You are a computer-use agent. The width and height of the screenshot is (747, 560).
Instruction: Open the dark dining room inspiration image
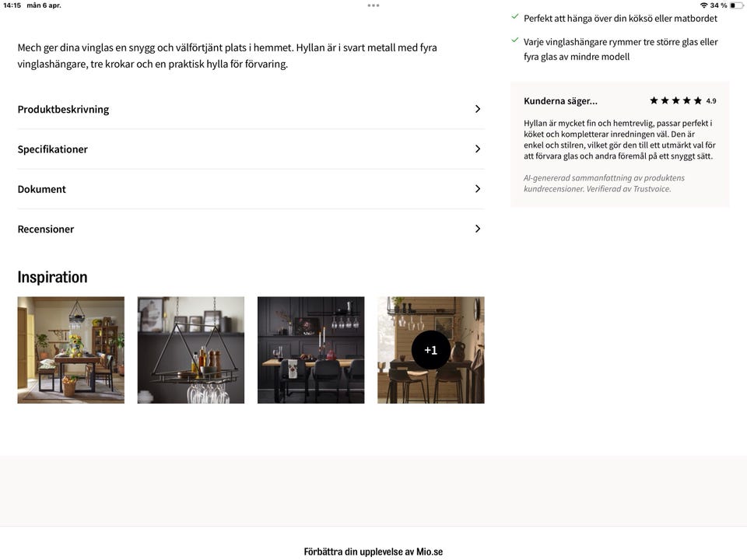point(310,350)
